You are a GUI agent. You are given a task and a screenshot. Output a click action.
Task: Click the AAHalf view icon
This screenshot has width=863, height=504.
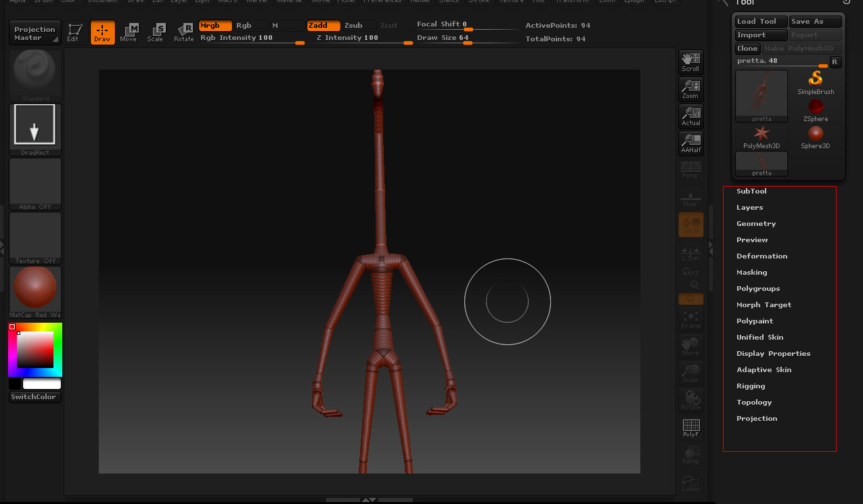point(690,143)
